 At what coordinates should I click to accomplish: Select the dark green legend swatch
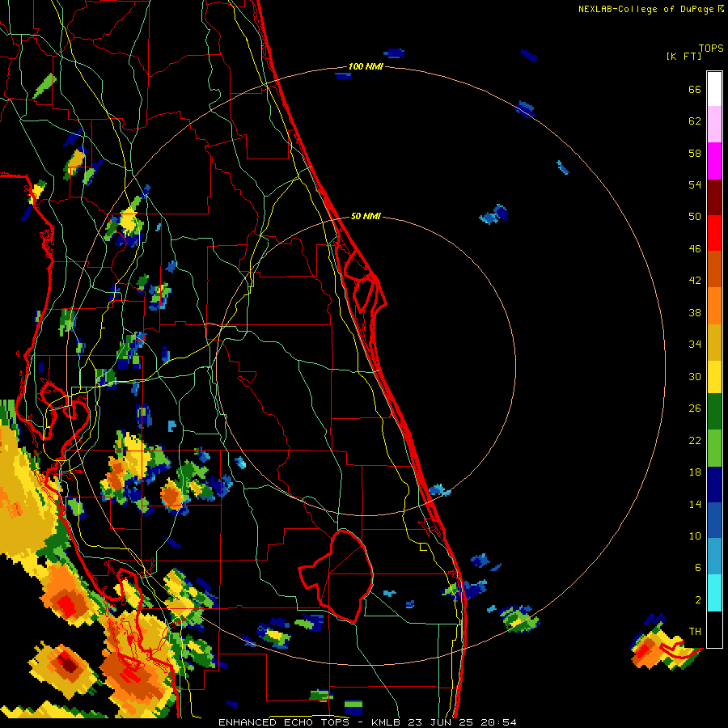[714, 412]
